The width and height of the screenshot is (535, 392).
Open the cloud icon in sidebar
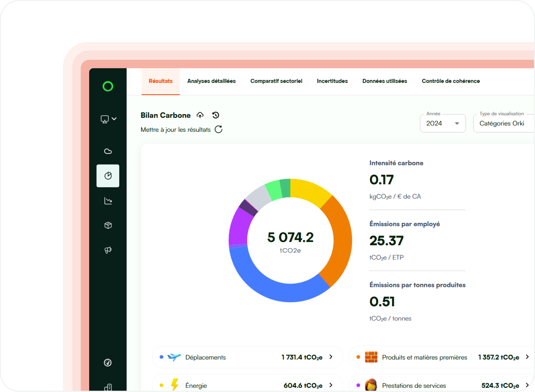pyautogui.click(x=108, y=151)
